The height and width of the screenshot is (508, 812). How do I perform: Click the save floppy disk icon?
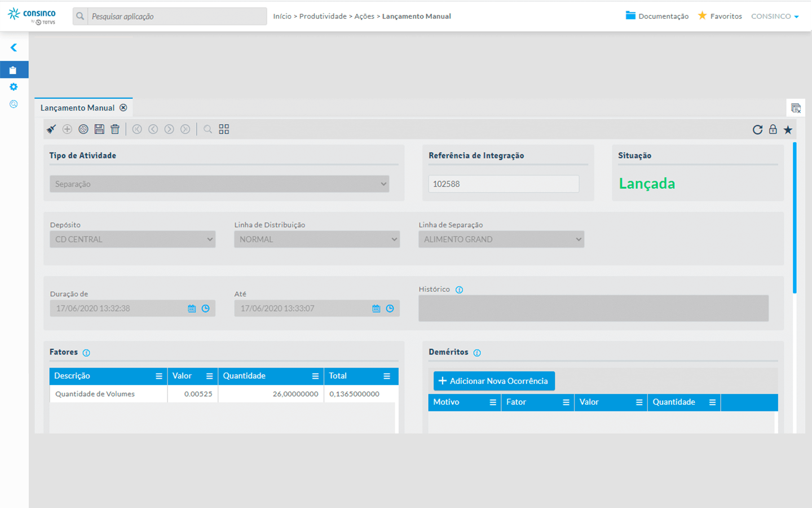pos(99,129)
